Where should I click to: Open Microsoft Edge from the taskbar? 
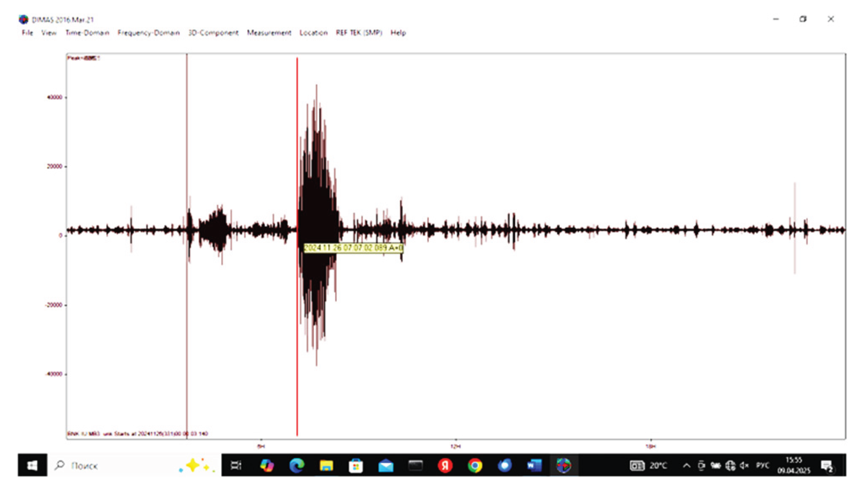tap(297, 465)
